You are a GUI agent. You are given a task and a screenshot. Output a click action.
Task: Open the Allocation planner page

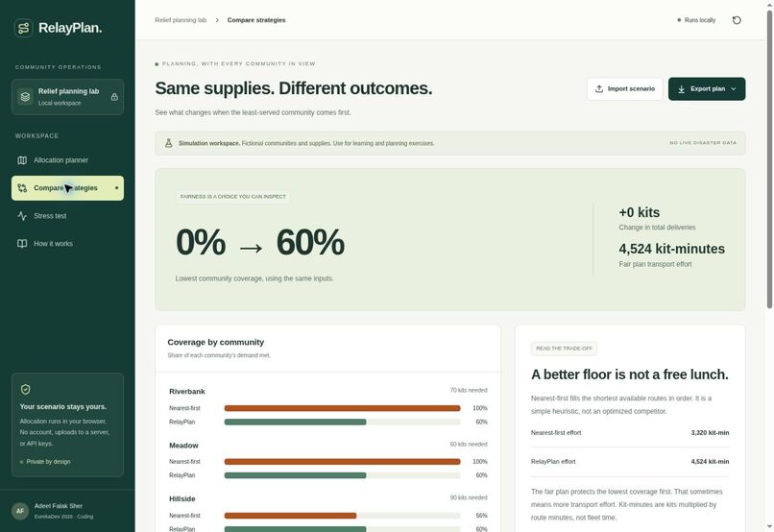click(67, 160)
